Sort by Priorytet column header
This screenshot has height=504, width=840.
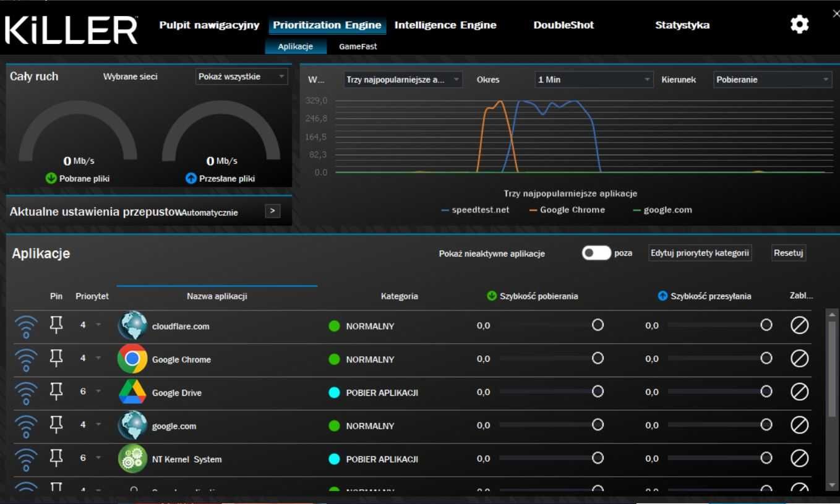92,296
